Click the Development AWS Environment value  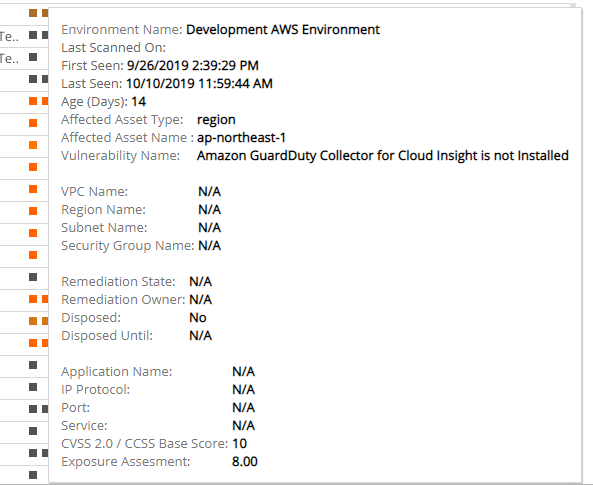pyautogui.click(x=283, y=30)
